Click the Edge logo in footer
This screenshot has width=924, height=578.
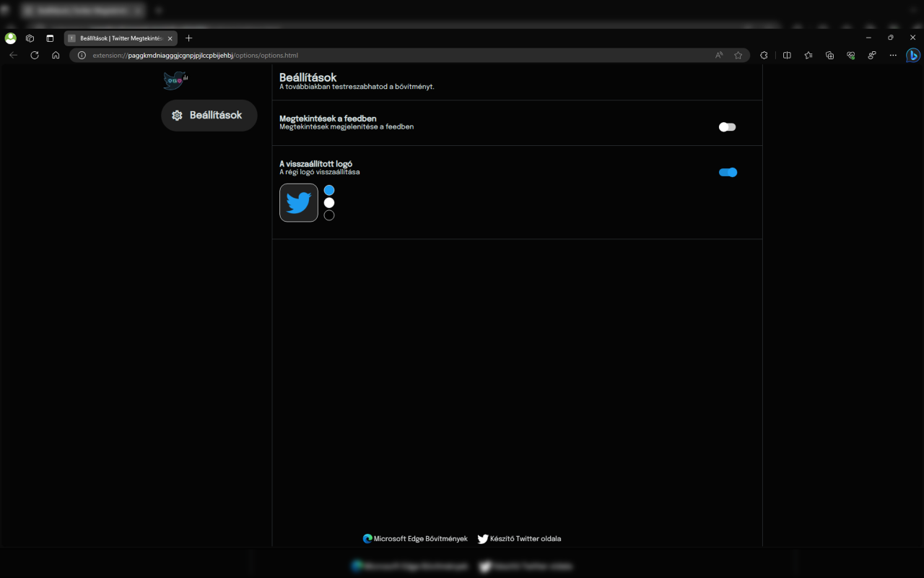pos(367,539)
